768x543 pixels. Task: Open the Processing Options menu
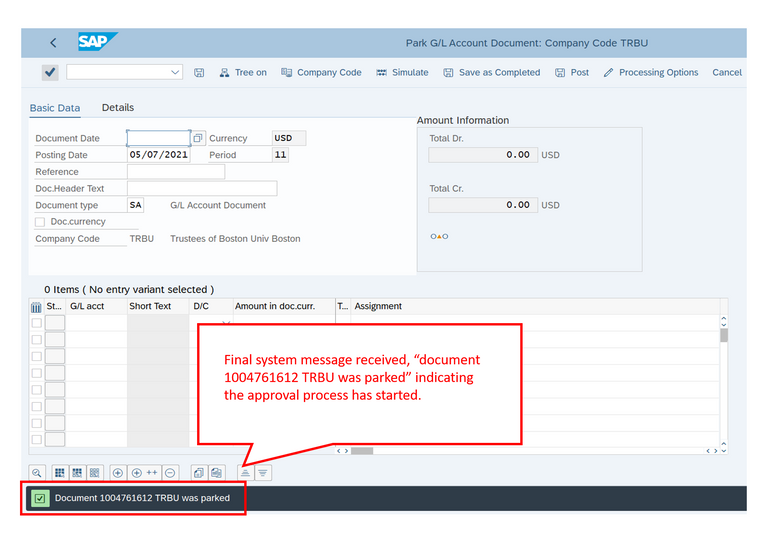coord(650,73)
